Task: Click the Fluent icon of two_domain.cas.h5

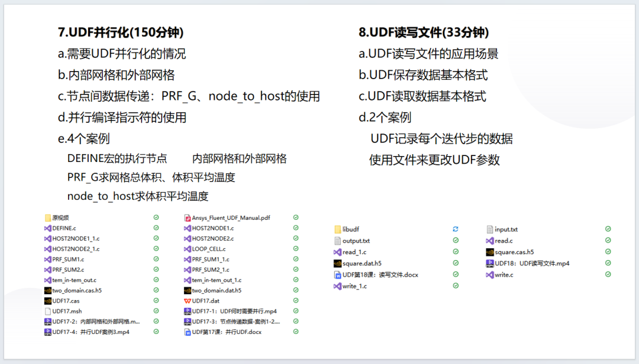Action: 48,291
